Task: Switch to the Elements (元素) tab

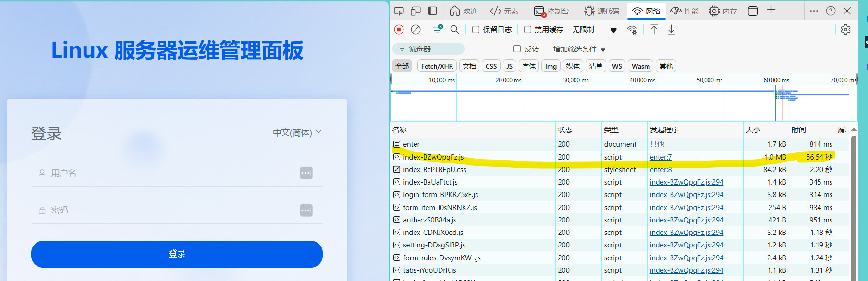Action: pos(504,11)
